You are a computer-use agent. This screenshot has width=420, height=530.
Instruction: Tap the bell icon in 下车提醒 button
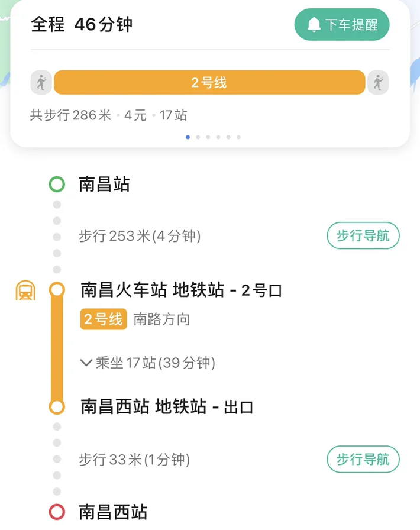tap(313, 24)
